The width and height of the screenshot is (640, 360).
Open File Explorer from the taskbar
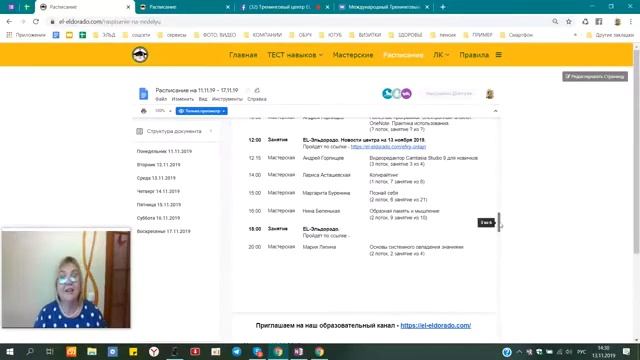[x=92, y=351]
